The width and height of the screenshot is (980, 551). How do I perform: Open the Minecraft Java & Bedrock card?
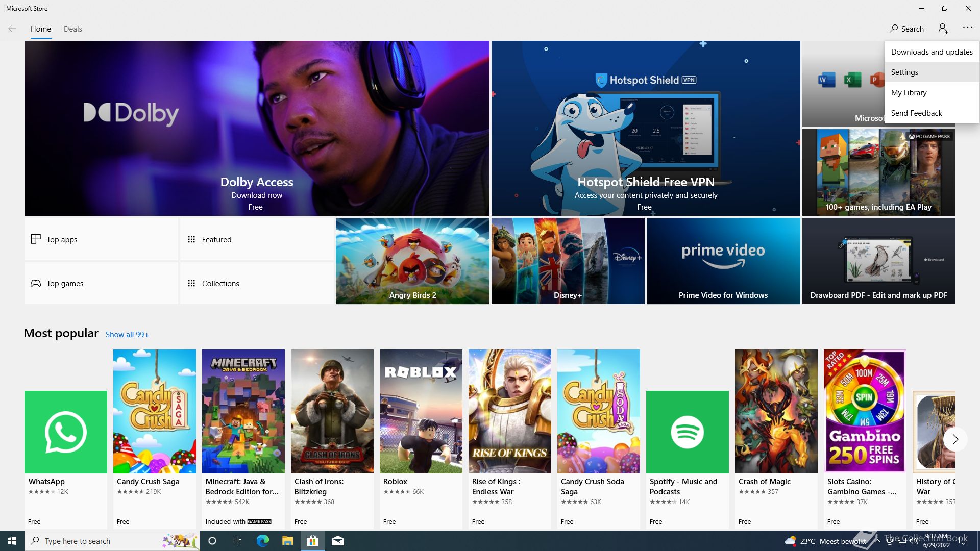click(243, 439)
